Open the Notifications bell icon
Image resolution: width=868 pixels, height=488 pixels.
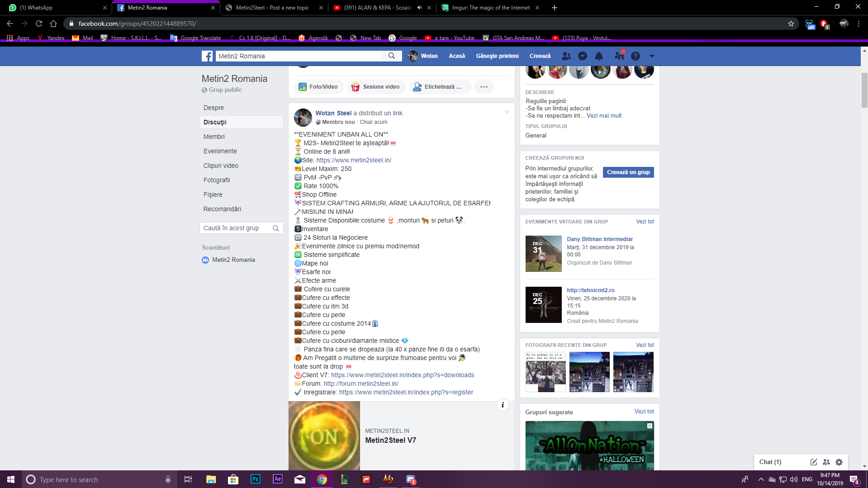coord(599,56)
